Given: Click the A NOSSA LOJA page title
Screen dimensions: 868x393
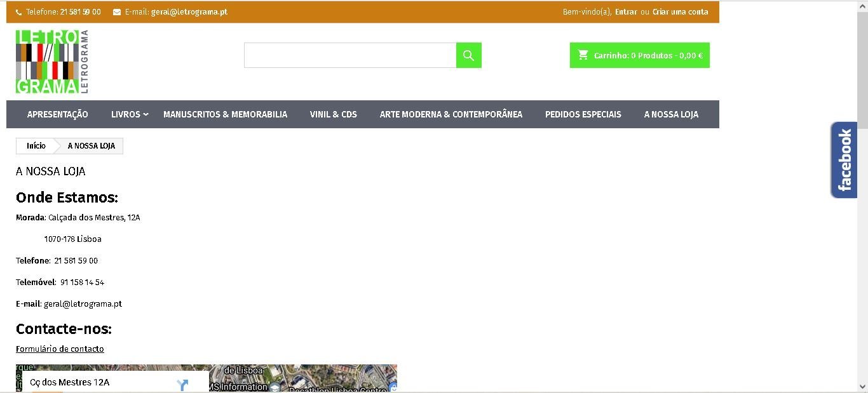Looking at the screenshot, I should click(50, 171).
